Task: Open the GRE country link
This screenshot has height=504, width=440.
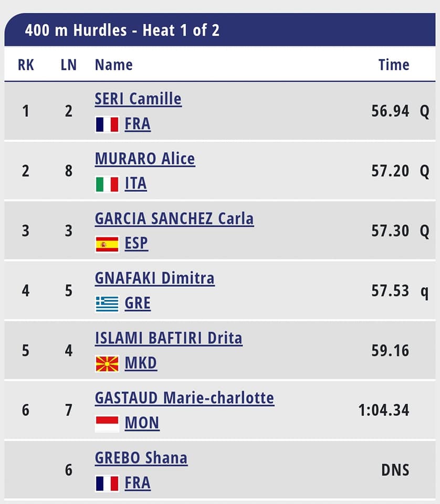Action: pos(138,303)
